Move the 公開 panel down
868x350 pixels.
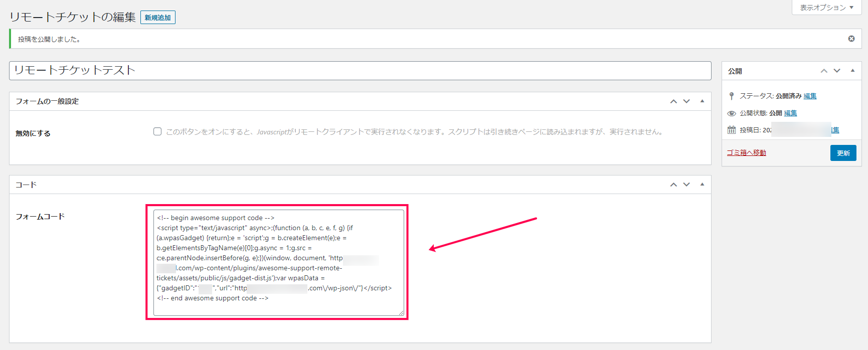(837, 71)
